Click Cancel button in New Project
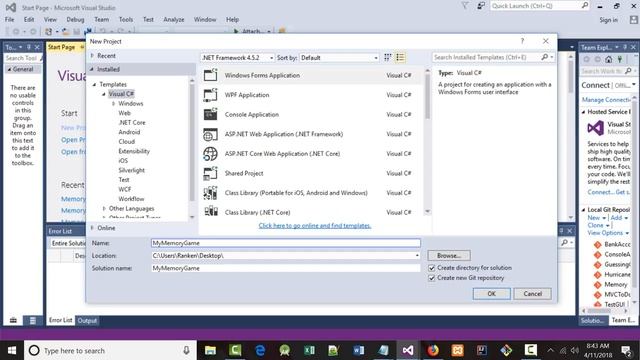Screen dimensions: 640x360 (x=533, y=293)
